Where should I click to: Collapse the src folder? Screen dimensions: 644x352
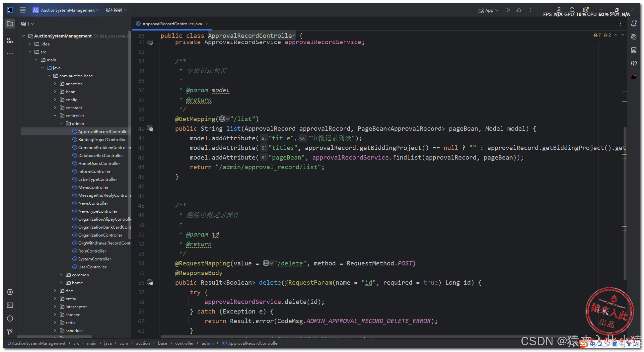click(x=30, y=52)
